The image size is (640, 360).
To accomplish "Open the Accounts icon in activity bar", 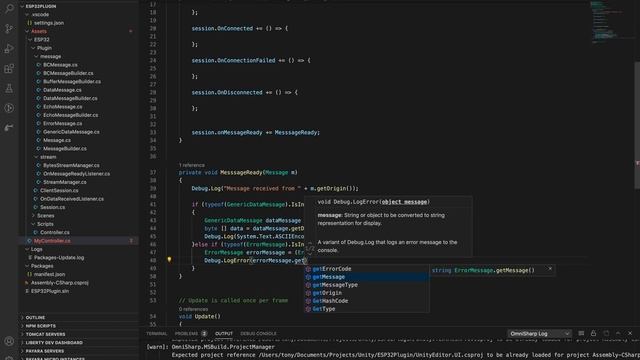I will point(9,341).
